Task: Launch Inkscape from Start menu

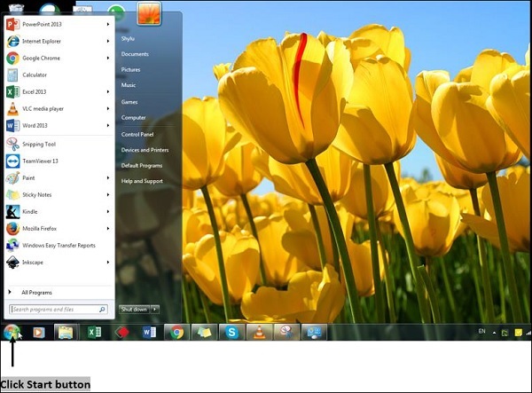Action: click(x=34, y=262)
